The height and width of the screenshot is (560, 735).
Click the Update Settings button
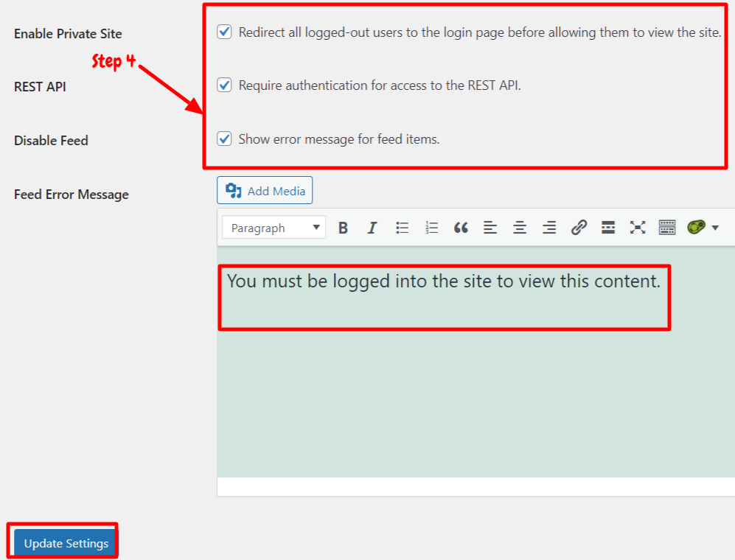[65, 542]
